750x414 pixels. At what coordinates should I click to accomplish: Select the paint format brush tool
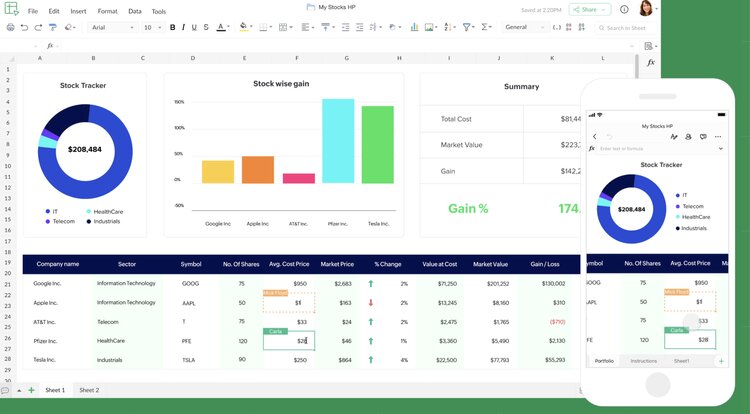[x=53, y=28]
